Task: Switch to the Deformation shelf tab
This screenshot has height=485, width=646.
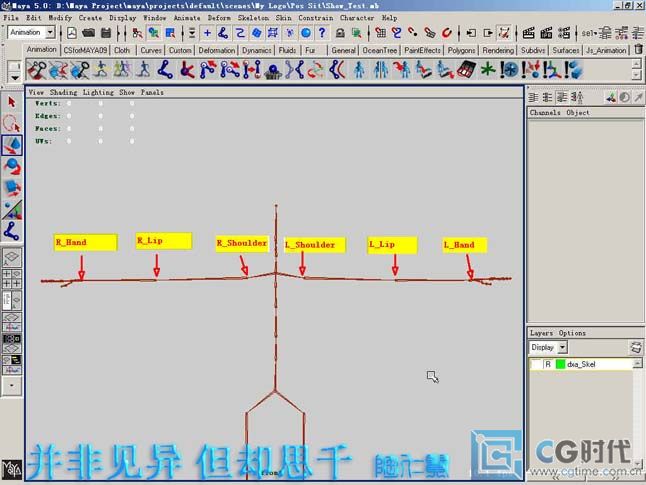Action: (217, 50)
